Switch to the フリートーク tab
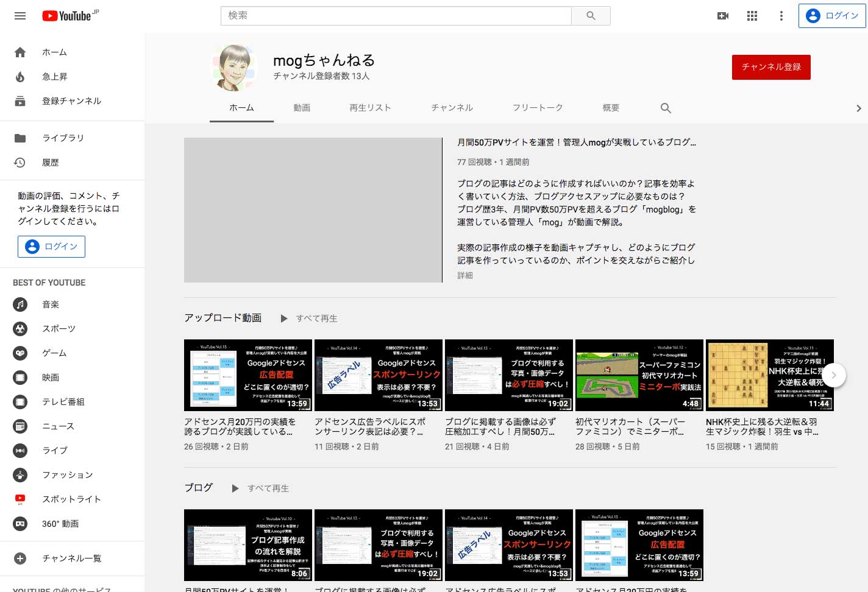The width and height of the screenshot is (868, 592). [538, 108]
